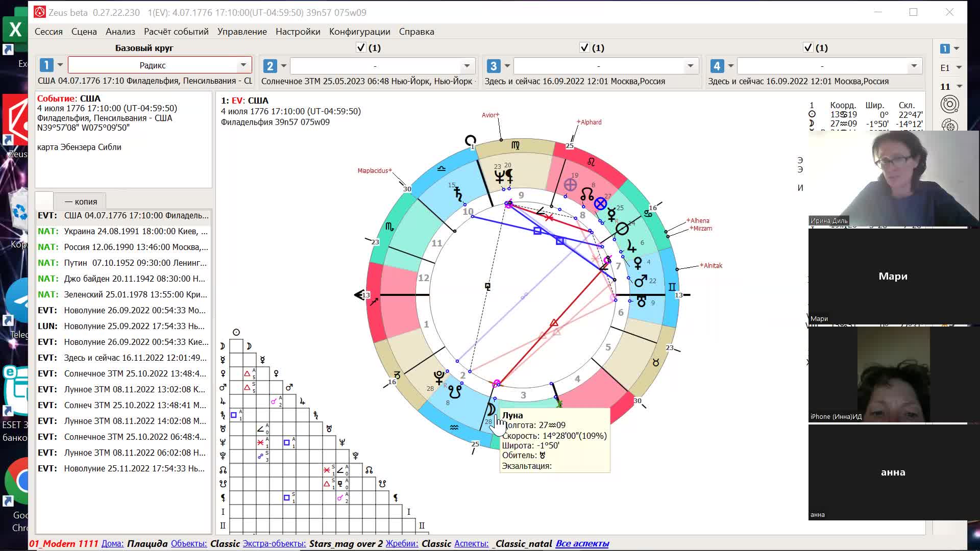Select the NAT: Украина 24.08.1991 row
The height and width of the screenshot is (551, 980).
123,231
